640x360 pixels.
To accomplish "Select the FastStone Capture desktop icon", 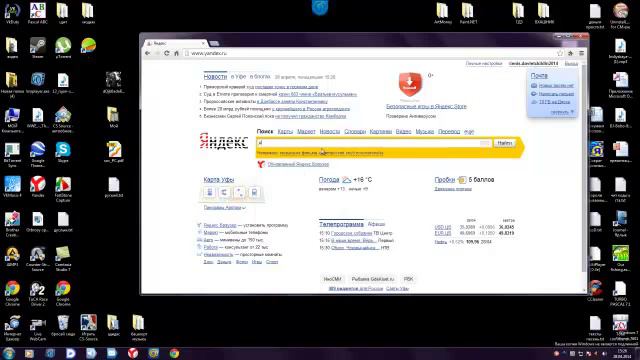I will pyautogui.click(x=63, y=189).
